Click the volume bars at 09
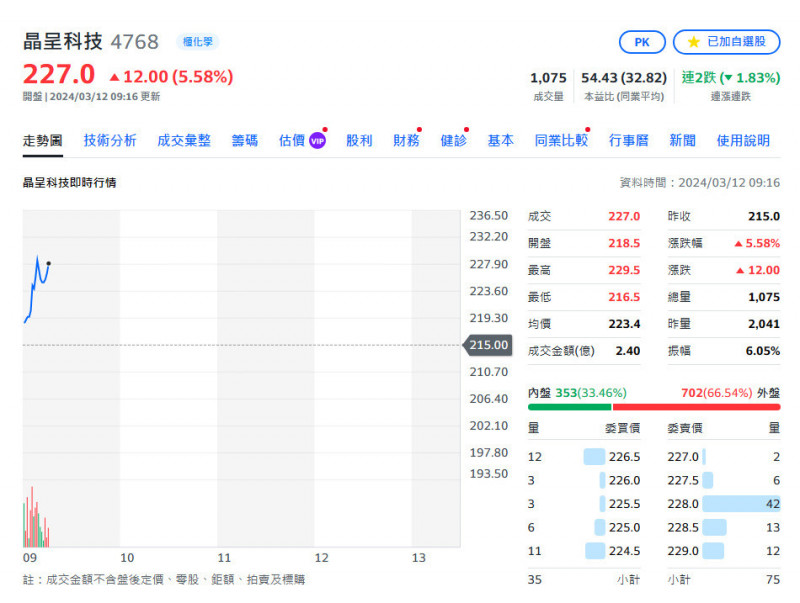The width and height of the screenshot is (800, 603). click(x=36, y=518)
